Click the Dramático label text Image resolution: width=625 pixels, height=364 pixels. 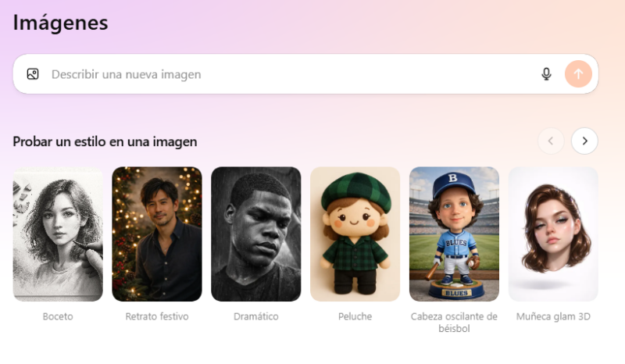click(256, 316)
